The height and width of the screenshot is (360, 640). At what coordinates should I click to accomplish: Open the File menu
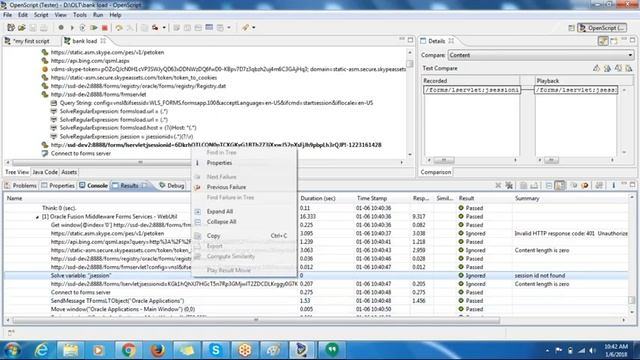click(7, 15)
